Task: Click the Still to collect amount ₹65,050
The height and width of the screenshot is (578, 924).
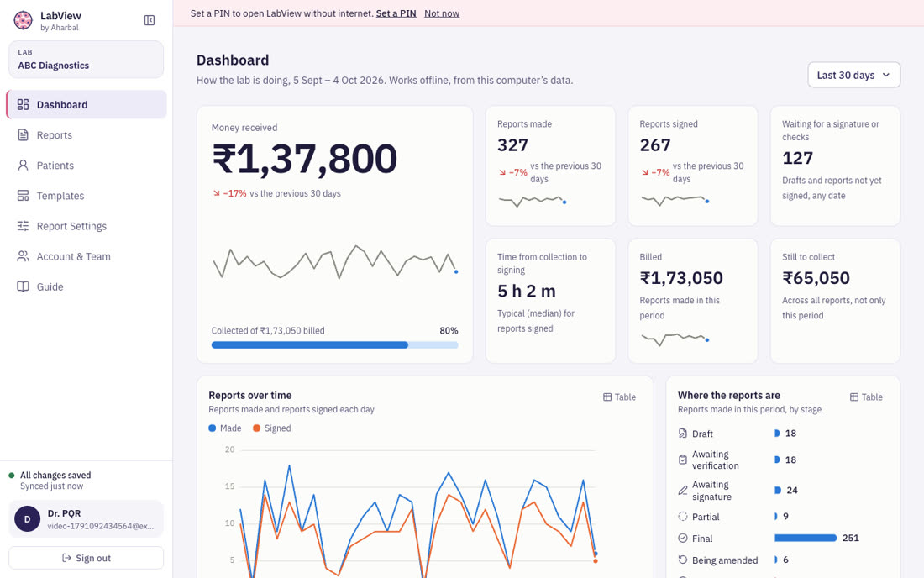Action: coord(816,278)
